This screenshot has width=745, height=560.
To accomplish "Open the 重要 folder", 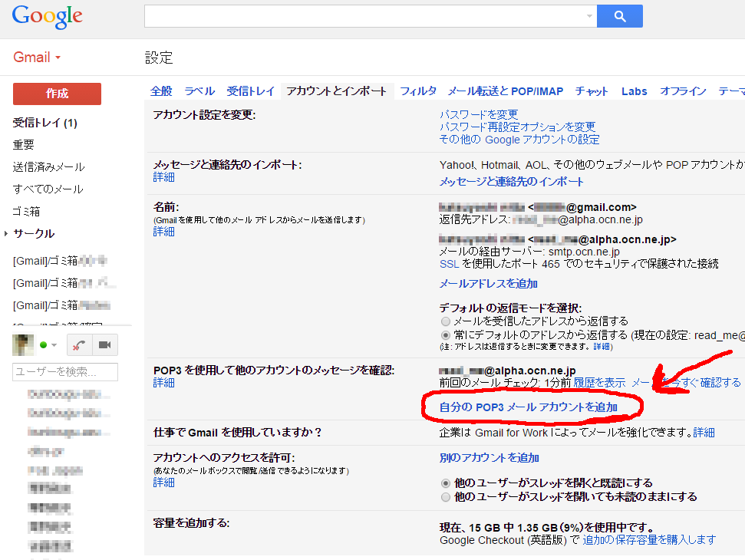I will [x=23, y=144].
